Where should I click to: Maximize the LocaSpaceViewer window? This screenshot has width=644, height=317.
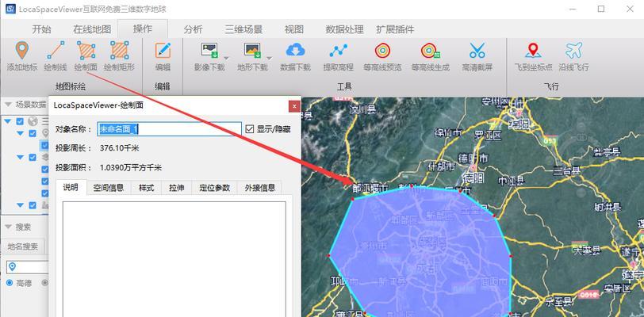pyautogui.click(x=601, y=9)
